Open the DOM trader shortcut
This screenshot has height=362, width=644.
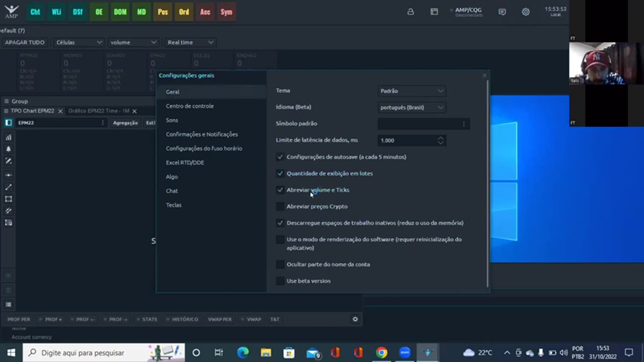[120, 12]
